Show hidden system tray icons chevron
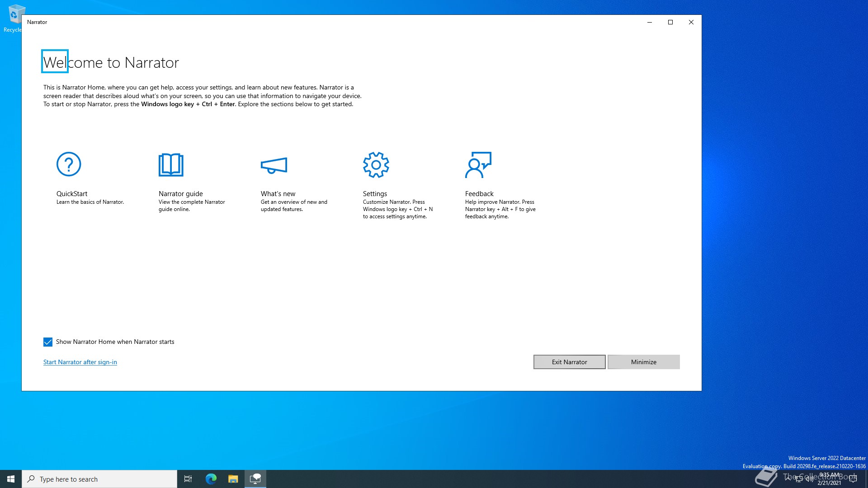Viewport: 868px width, 488px height. (788, 478)
